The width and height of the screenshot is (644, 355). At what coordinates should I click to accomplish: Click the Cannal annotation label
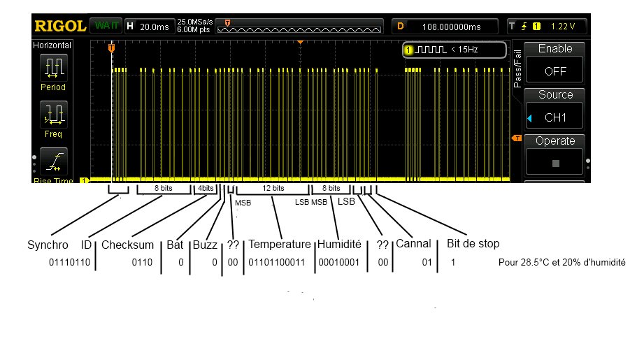413,244
